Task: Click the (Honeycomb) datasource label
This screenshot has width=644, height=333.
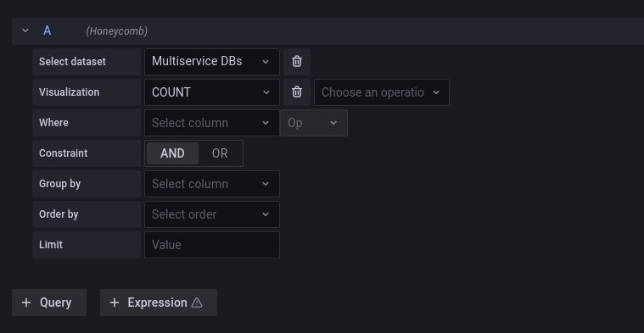Action: [x=116, y=31]
